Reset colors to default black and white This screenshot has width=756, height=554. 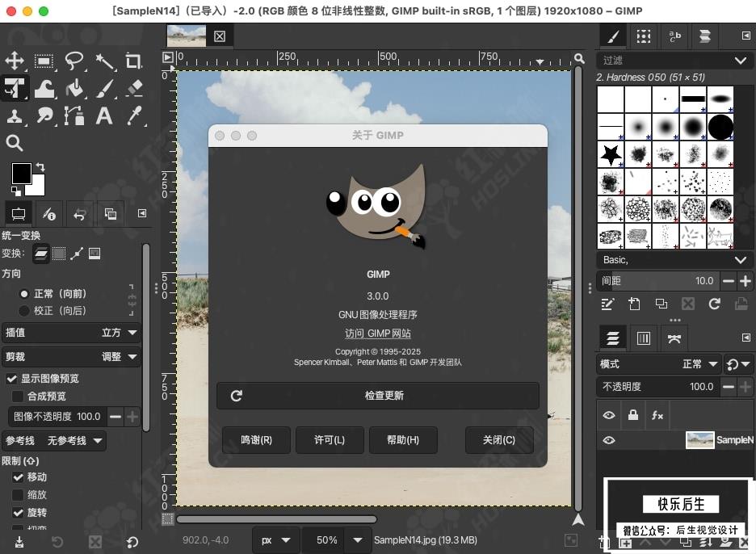click(x=16, y=191)
